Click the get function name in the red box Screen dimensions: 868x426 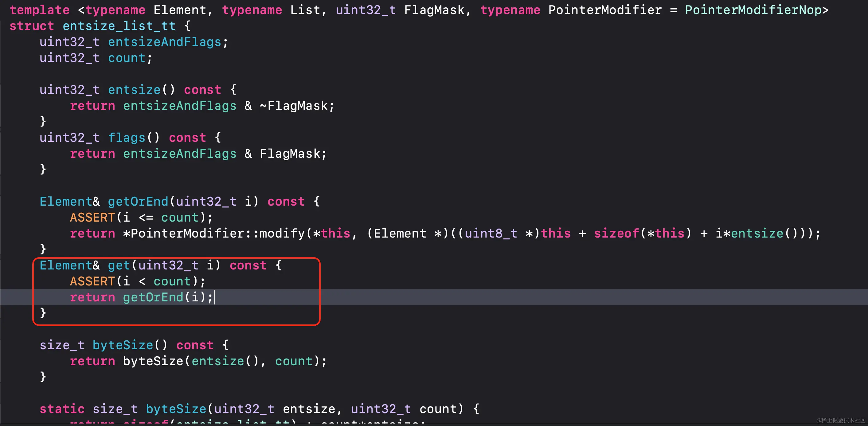tap(119, 265)
